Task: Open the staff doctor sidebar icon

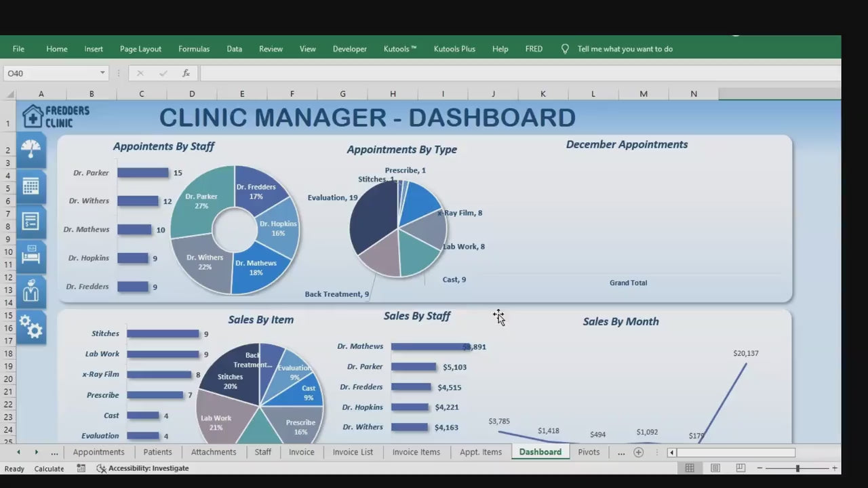Action: click(x=31, y=292)
